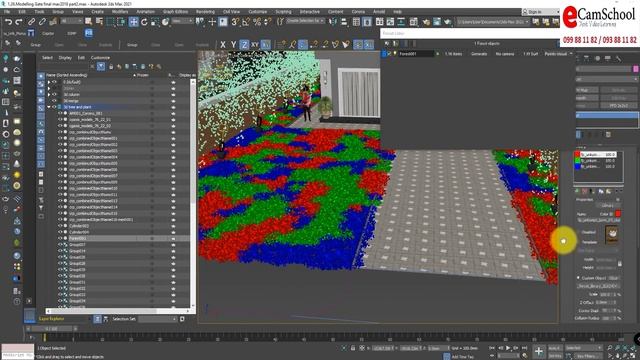Click the Mirror icon in main toolbar

[333, 22]
